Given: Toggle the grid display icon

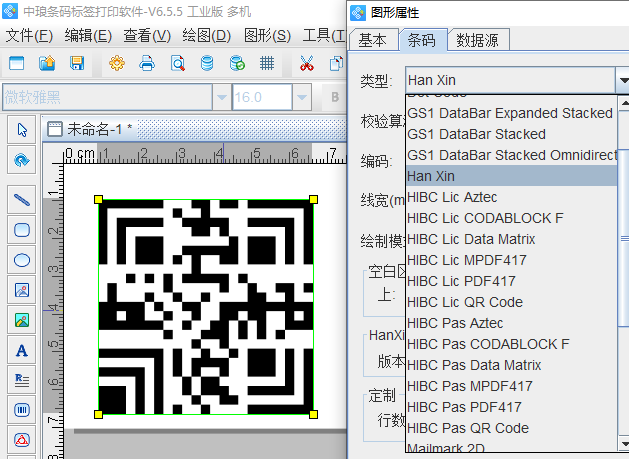Looking at the screenshot, I should coord(267,63).
